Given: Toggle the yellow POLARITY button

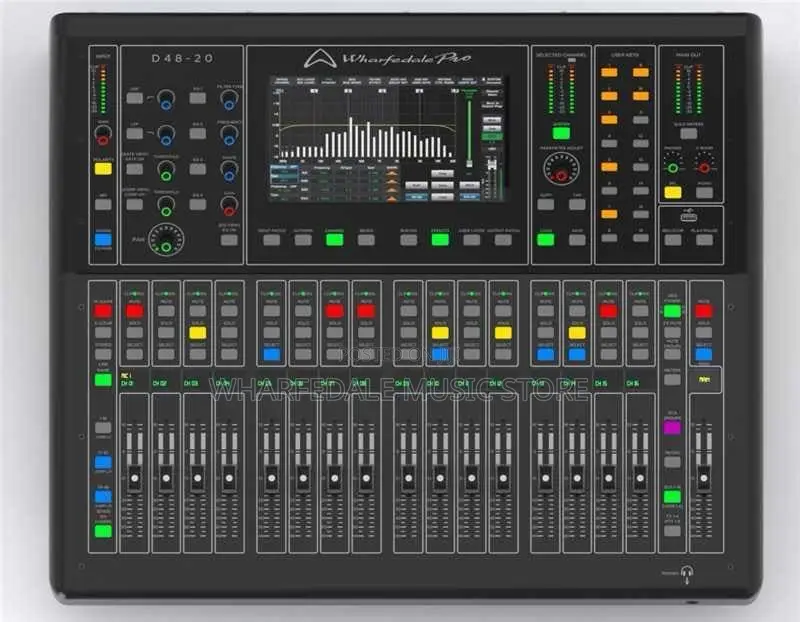Looking at the screenshot, I should [103, 169].
